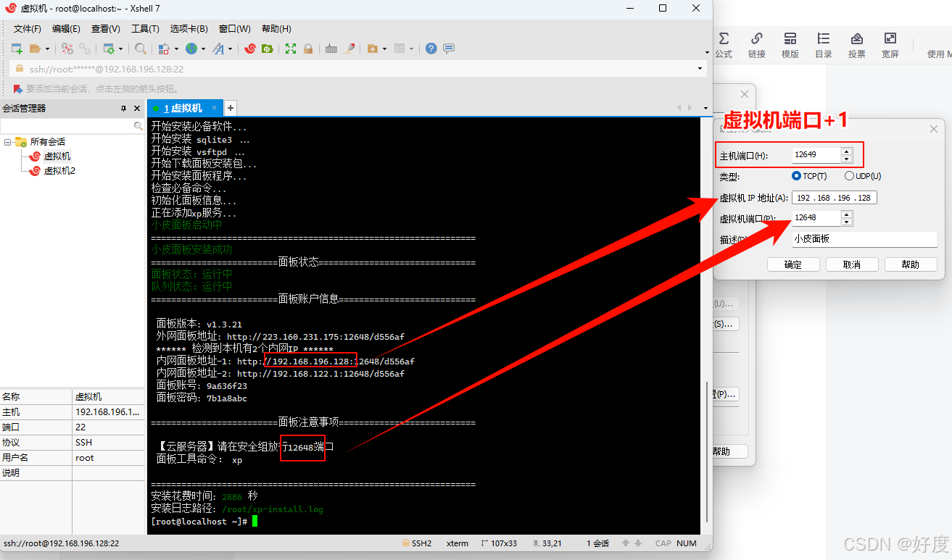This screenshot has height=560, width=952.
Task: Toggle Full Screen green arrows icon
Action: click(291, 49)
